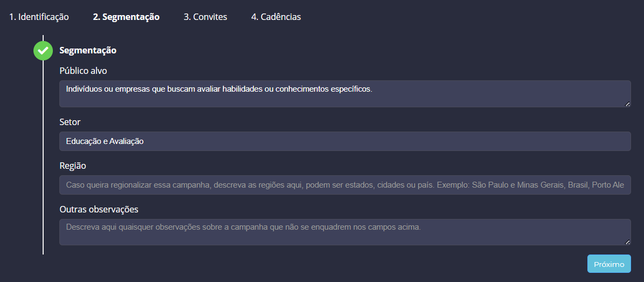Viewport: 644px width, 282px height.
Task: Click the Setor field label
Action: click(x=70, y=122)
